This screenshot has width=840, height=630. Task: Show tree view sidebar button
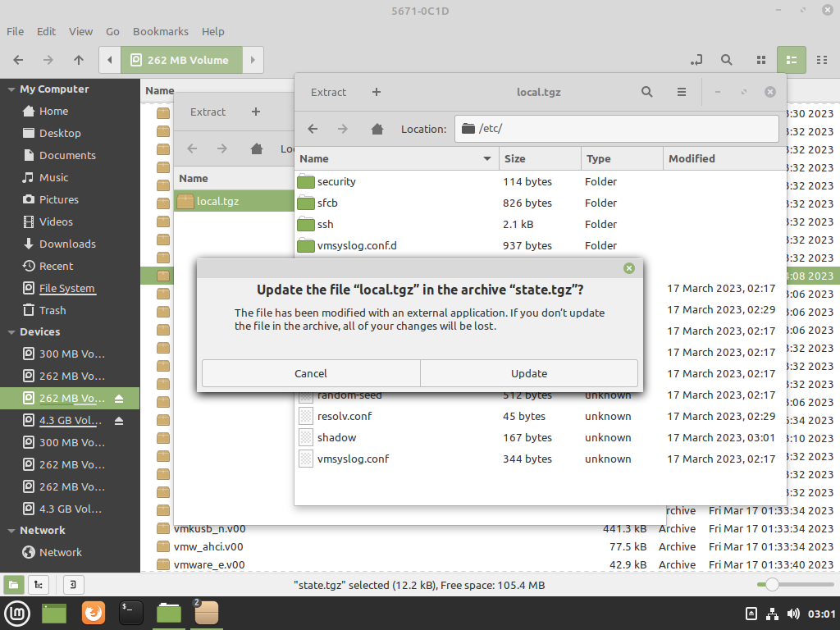[x=39, y=585]
